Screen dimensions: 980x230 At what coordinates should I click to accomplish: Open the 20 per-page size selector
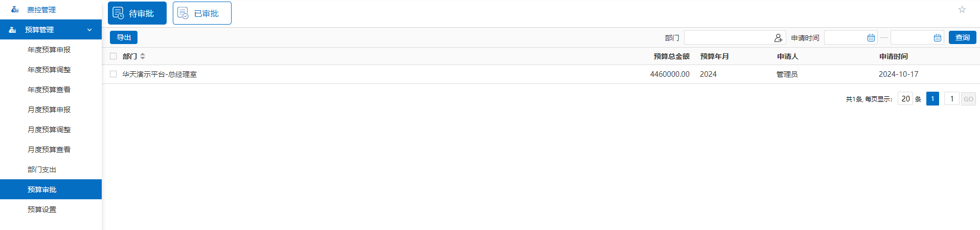(x=905, y=99)
